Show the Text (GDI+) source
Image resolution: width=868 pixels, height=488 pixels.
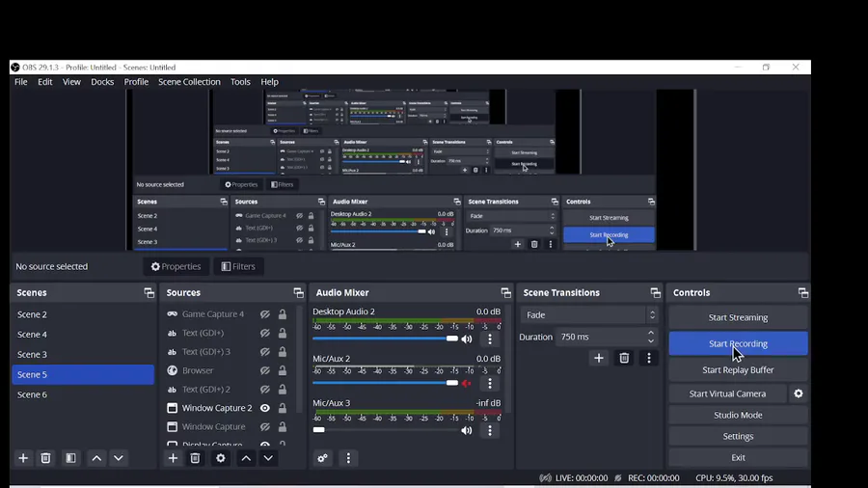(265, 333)
